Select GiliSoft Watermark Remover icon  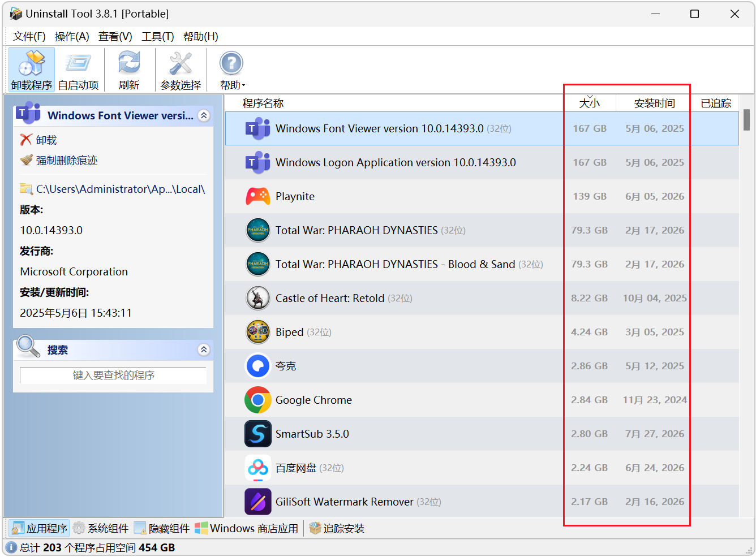(x=258, y=502)
